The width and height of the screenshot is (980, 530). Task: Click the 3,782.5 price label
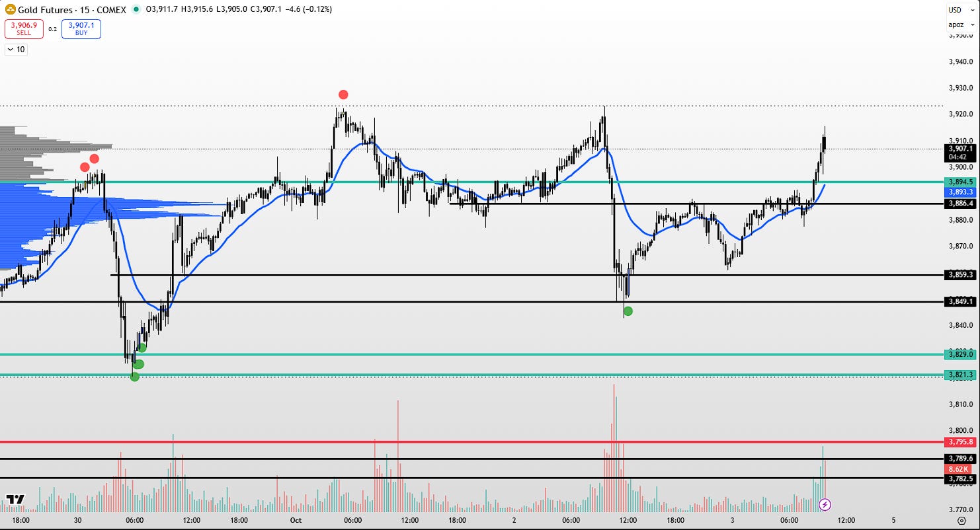coord(961,478)
